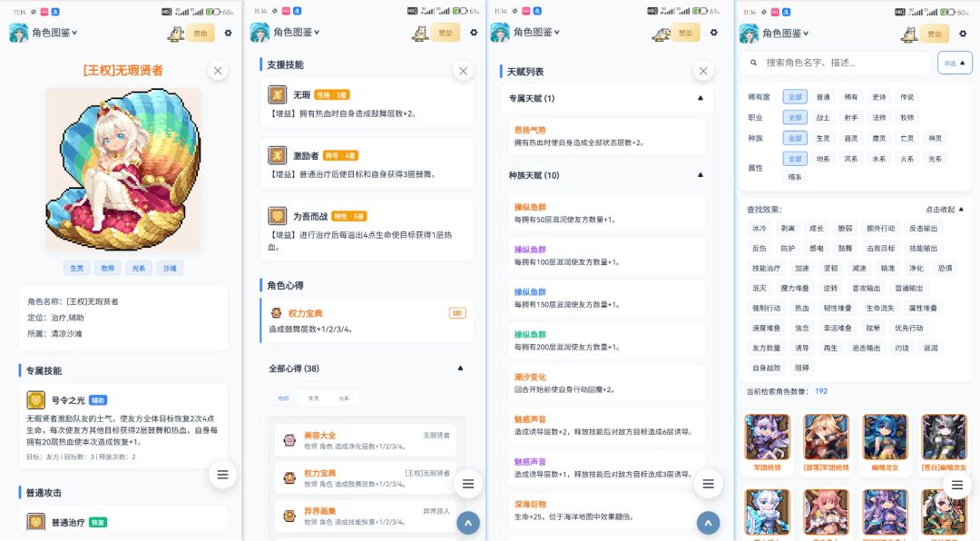Tap the 沙滩 tag under the character portrait

[x=170, y=268]
